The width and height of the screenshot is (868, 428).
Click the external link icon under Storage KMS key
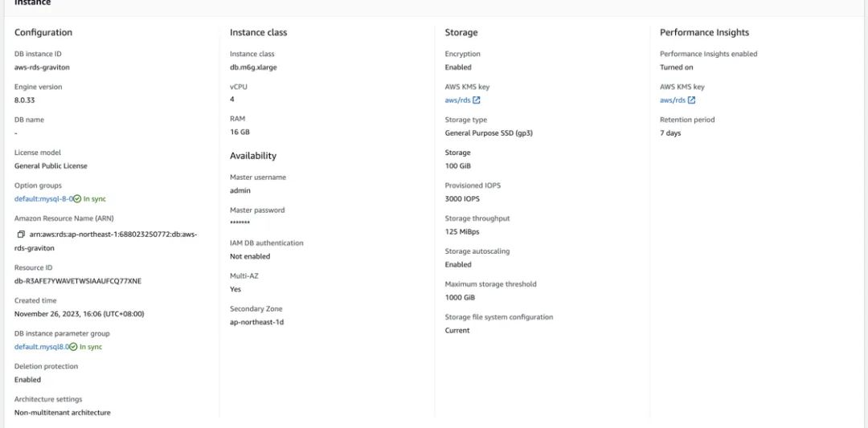(x=477, y=100)
